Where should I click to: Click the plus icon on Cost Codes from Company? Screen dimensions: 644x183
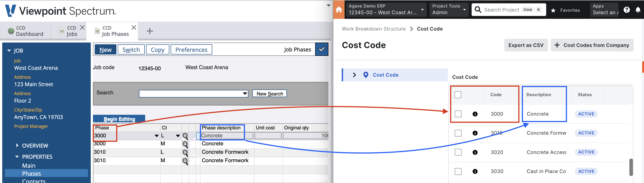coord(557,45)
